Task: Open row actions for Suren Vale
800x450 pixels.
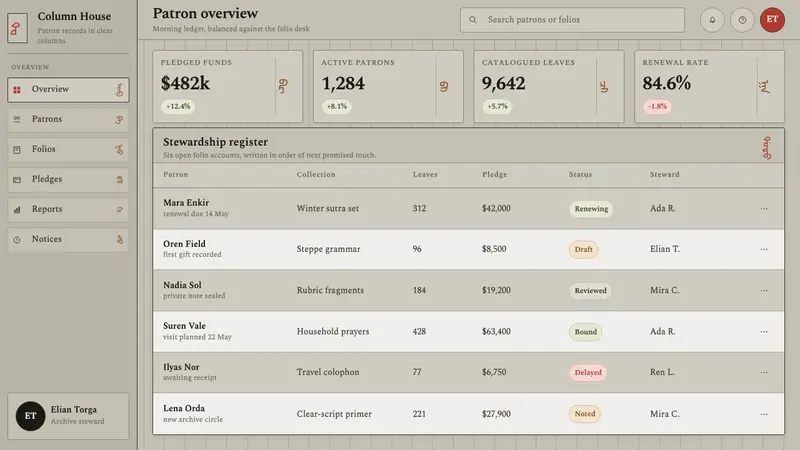Action: click(764, 332)
